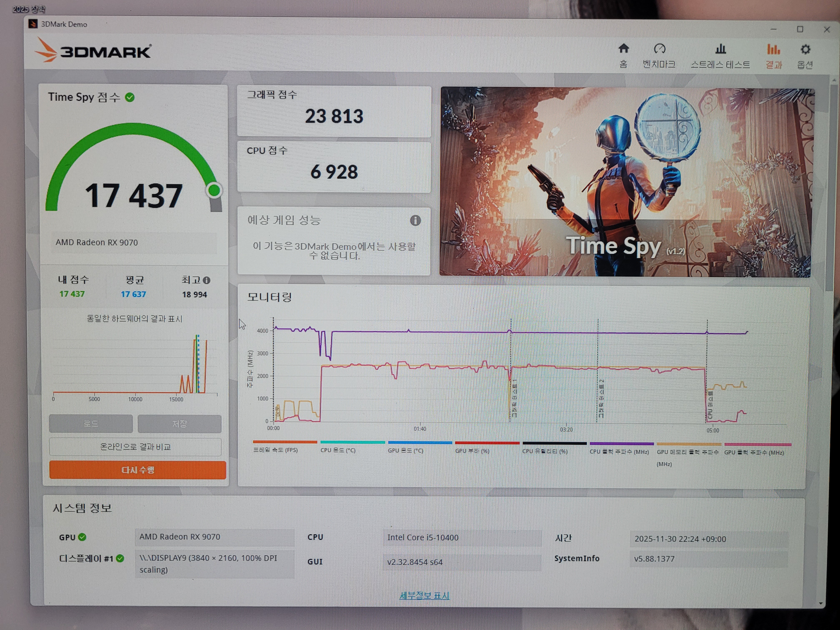This screenshot has height=630, width=840.
Task: Expand details via 세부정보 표시 link
Action: (x=424, y=595)
